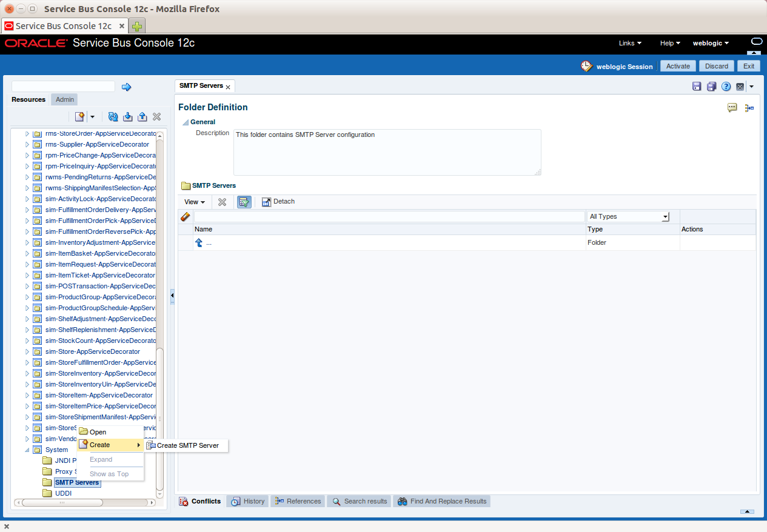Screen dimensions: 767x532
Task: Click the weblogic Session clock icon
Action: pos(586,66)
